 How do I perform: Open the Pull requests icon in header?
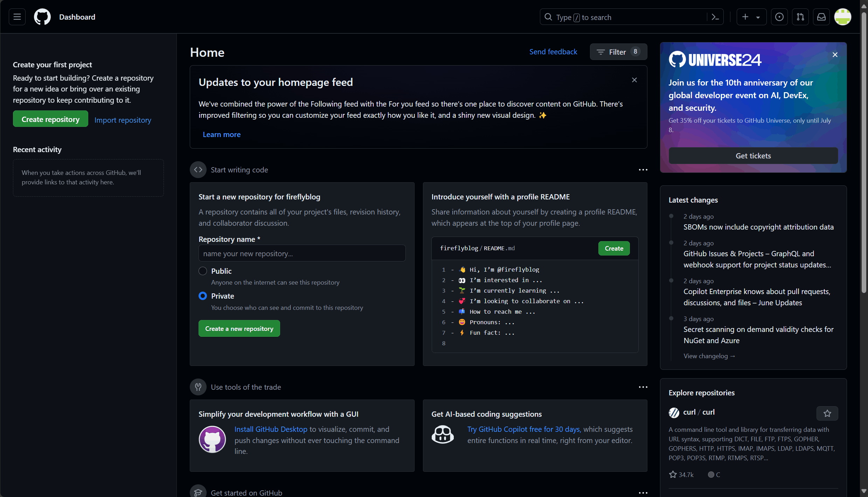800,17
